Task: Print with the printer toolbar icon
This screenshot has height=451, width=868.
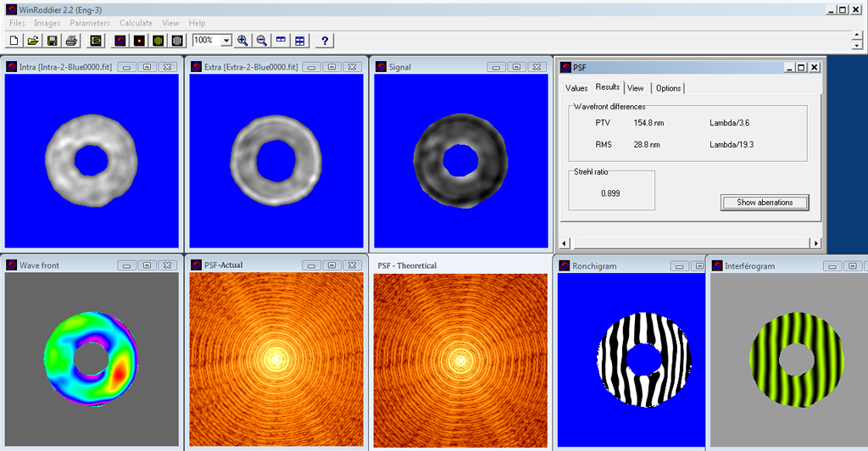Action: [71, 41]
